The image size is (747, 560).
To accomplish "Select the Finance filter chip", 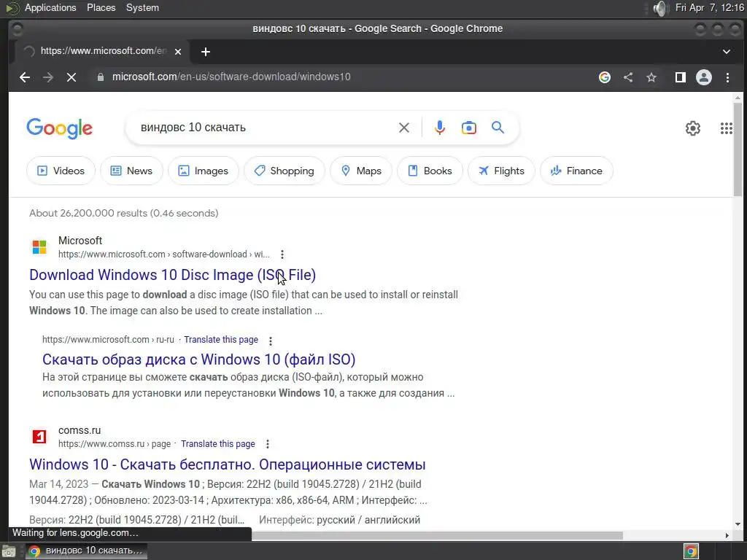I will point(576,171).
